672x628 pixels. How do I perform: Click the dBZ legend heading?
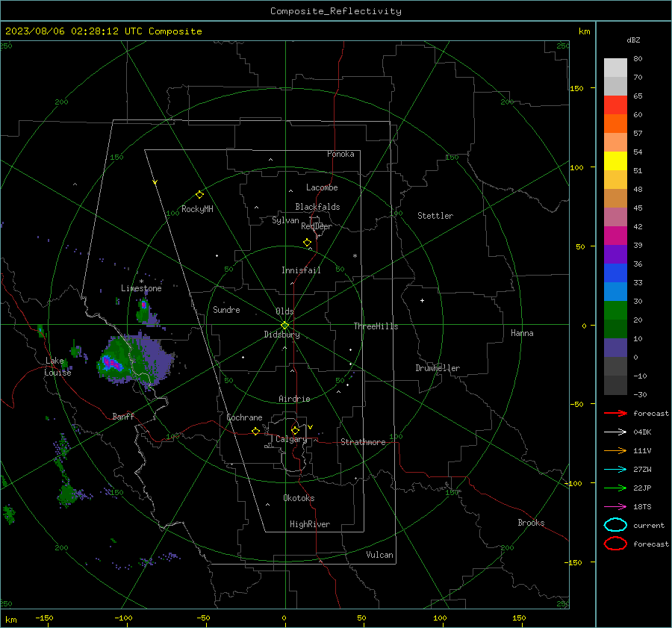(633, 40)
